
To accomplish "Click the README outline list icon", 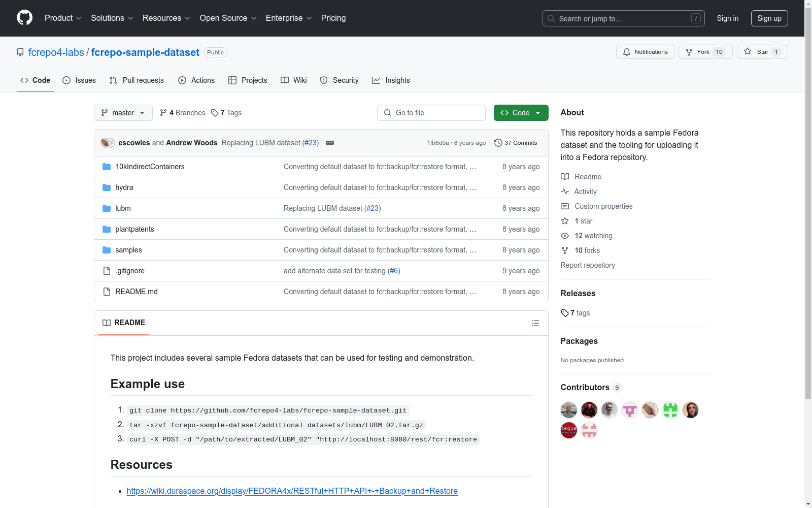I will pos(535,323).
